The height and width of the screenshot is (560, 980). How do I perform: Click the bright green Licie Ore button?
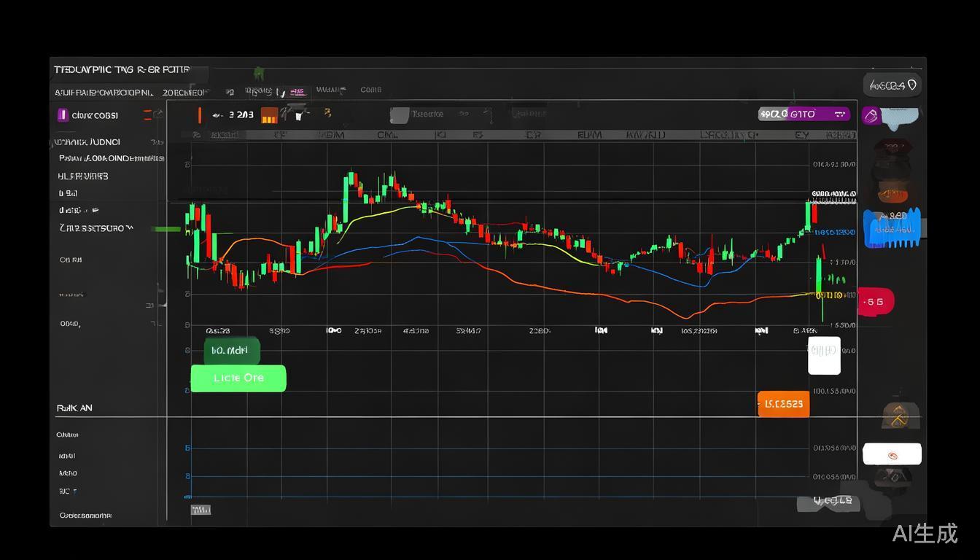238,378
